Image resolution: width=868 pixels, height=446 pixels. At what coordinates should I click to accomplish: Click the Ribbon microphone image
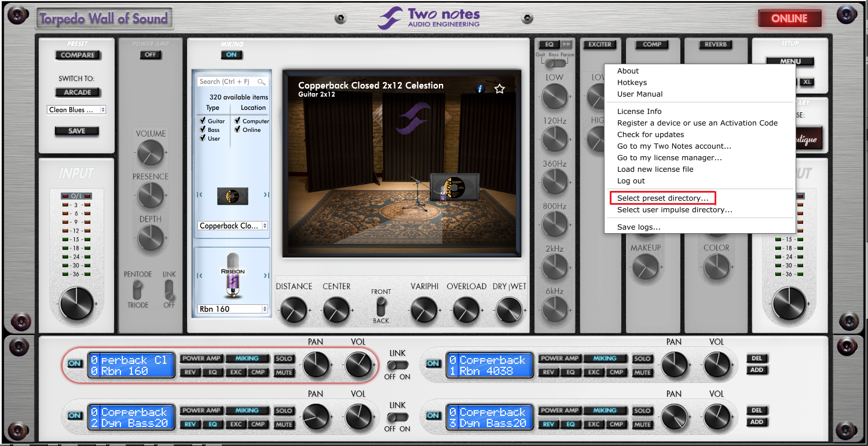(x=233, y=277)
